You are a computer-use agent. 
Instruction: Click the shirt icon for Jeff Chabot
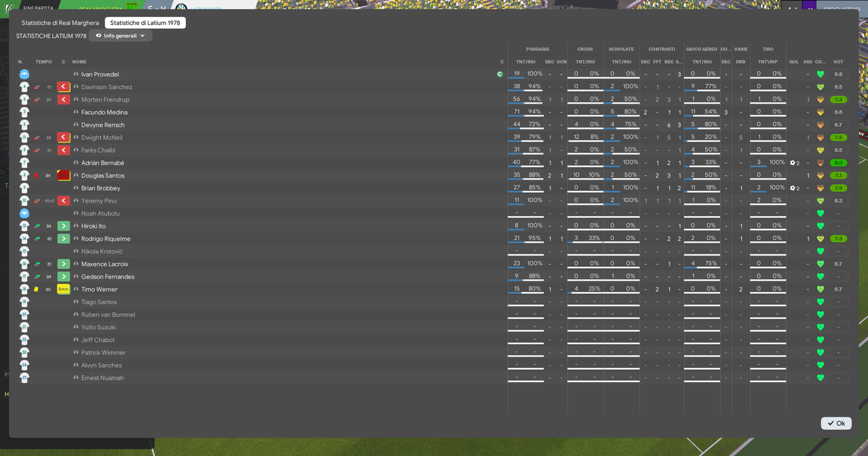(24, 340)
